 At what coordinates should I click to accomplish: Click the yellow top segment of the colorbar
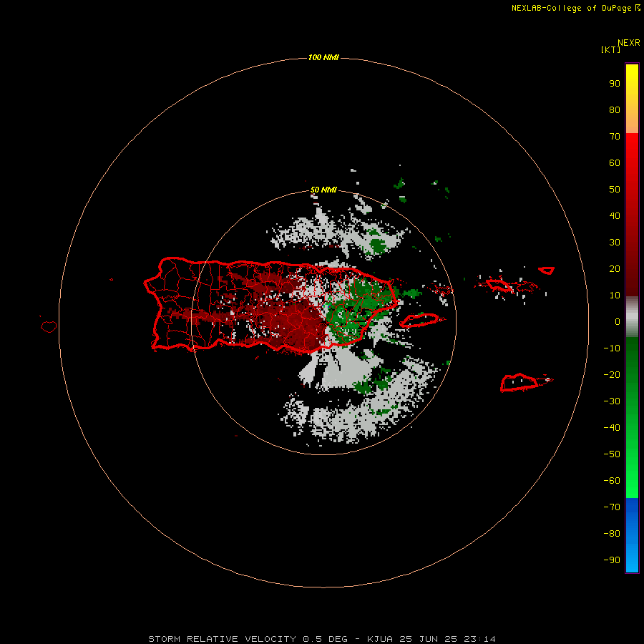tap(632, 98)
